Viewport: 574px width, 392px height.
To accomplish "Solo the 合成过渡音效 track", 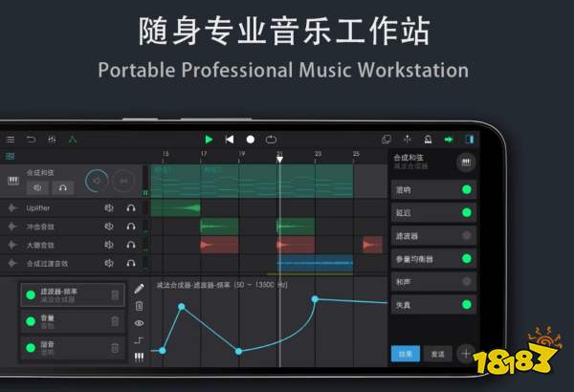I will coord(131,263).
